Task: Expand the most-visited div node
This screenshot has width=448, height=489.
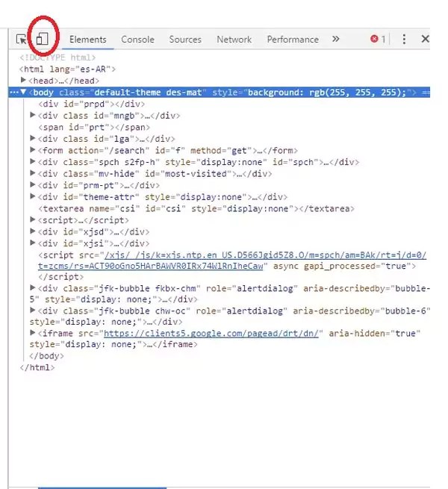Action: click(32, 173)
